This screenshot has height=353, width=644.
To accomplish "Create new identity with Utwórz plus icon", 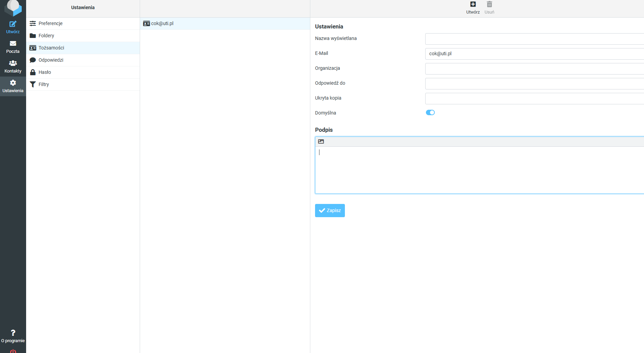I will pos(473,8).
